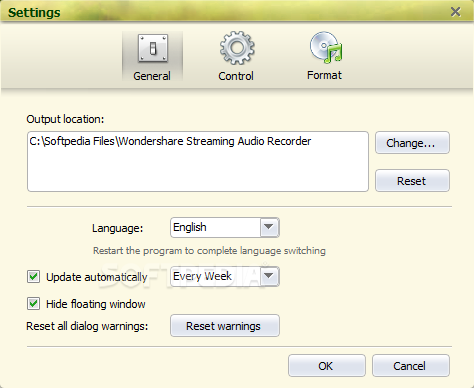
Task: Click the 'Restart the program to complete language switching' note
Action: point(209,251)
